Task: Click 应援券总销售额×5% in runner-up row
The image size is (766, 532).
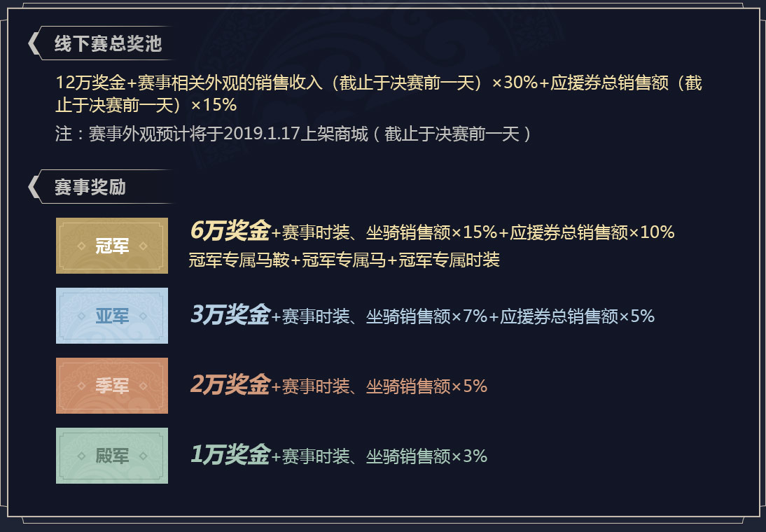Action: tap(577, 316)
